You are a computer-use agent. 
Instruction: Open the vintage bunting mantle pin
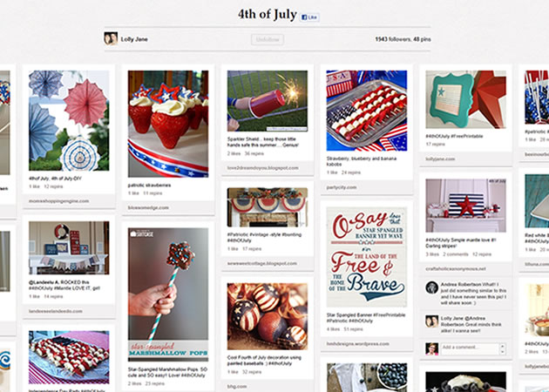tap(268, 207)
